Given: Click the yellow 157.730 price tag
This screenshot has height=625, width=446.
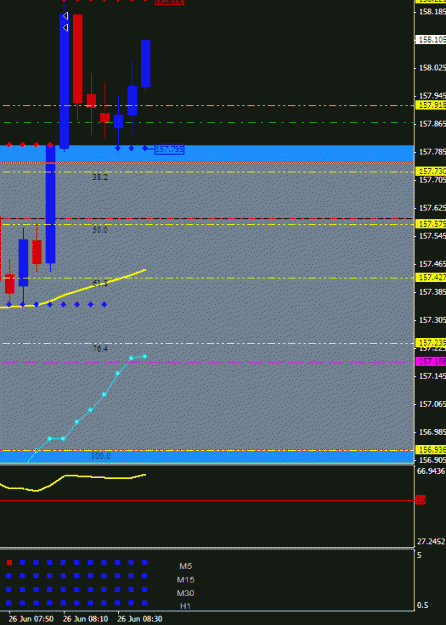Looking at the screenshot, I should (431, 171).
